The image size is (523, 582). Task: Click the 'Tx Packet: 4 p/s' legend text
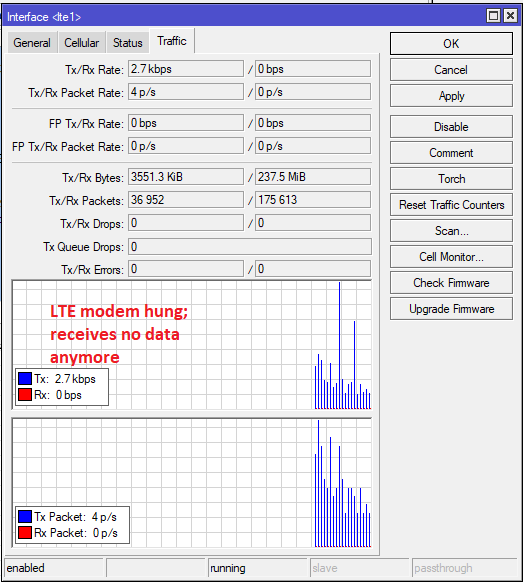click(75, 517)
